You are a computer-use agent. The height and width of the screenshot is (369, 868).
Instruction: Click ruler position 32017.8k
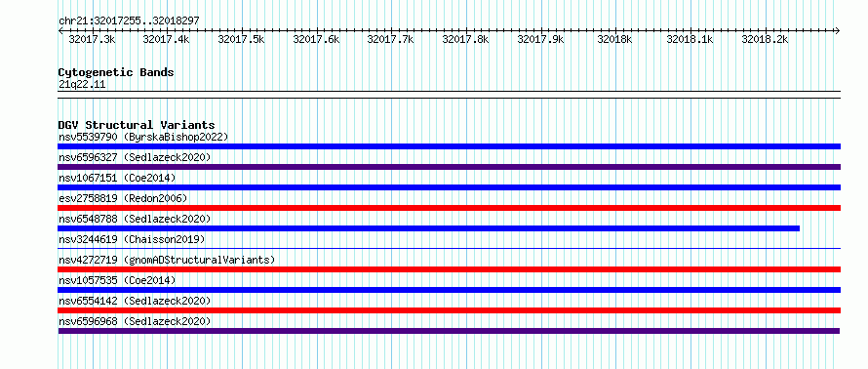point(465,39)
